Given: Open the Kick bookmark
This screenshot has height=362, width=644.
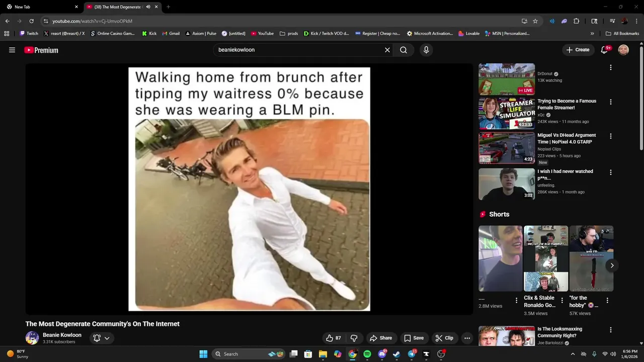Looking at the screenshot, I should click(x=149, y=34).
